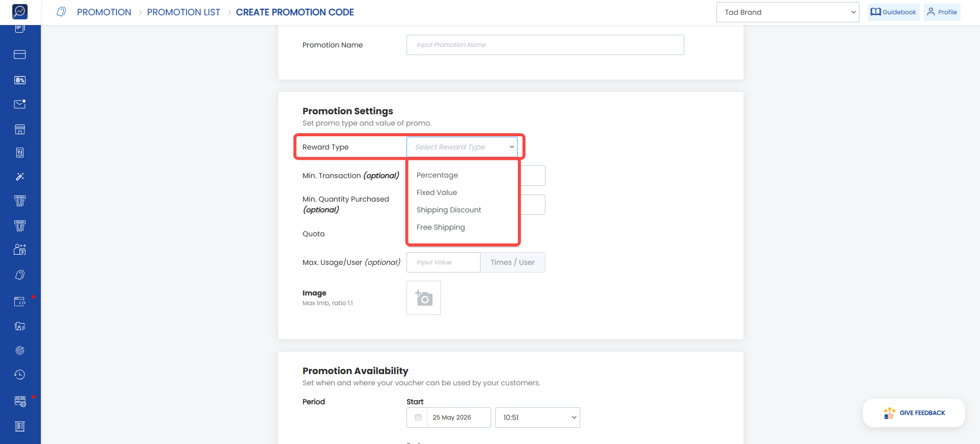Choose Percentage reward type option
The width and height of the screenshot is (980, 444).
pos(437,175)
